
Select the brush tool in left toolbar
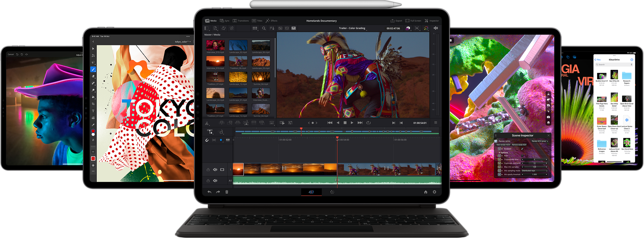click(93, 69)
